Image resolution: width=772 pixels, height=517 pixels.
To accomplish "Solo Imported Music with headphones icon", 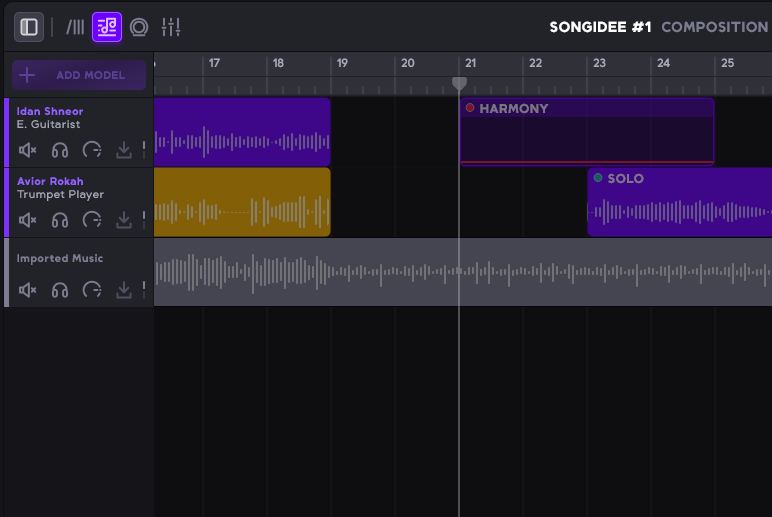I will click(x=60, y=290).
